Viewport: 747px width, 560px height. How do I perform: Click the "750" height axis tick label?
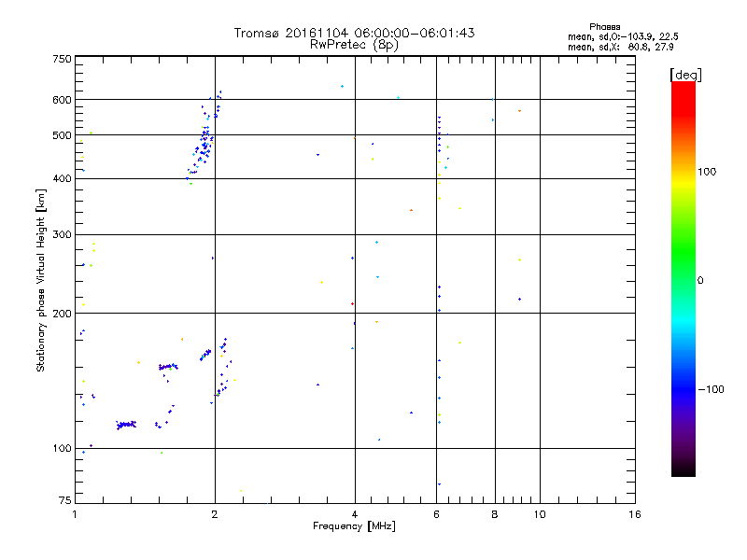coord(63,59)
